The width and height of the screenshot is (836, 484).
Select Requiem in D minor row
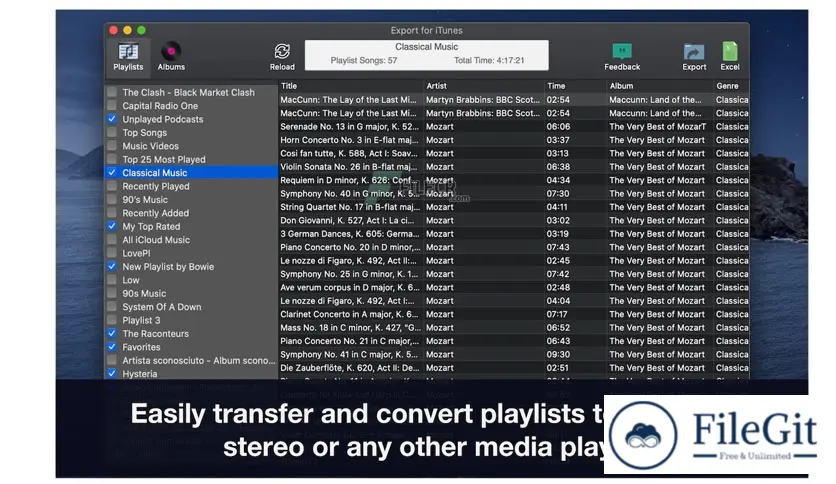(513, 180)
